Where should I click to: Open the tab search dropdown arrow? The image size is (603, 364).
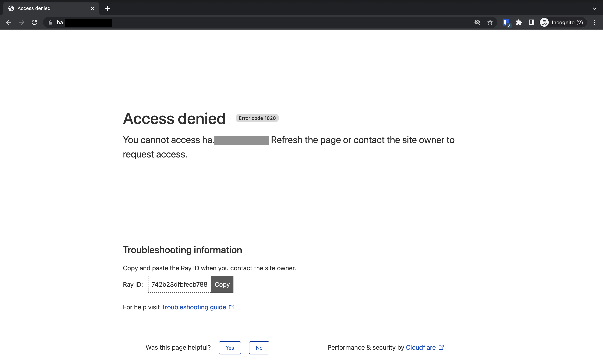(594, 8)
